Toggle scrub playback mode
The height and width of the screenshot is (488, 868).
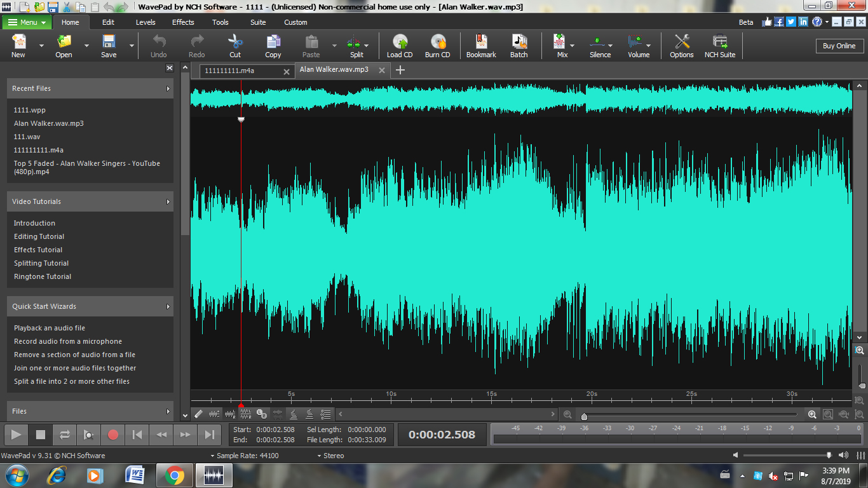tap(89, 435)
